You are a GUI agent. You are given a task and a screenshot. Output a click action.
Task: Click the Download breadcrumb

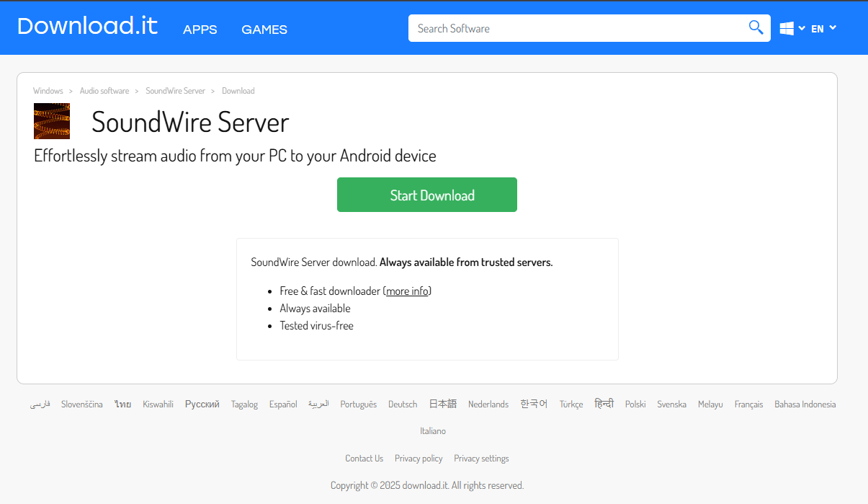(238, 91)
